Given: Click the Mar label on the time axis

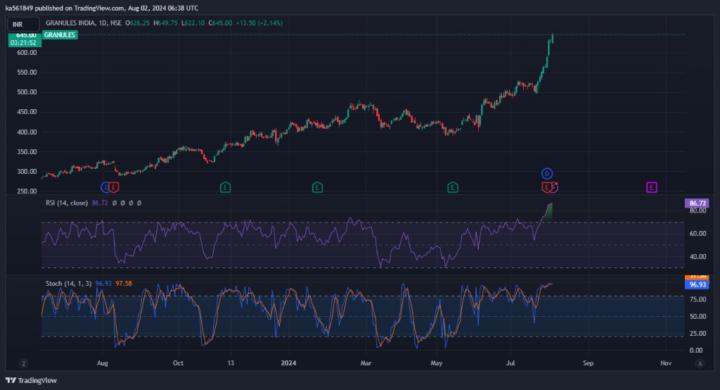Looking at the screenshot, I should pyautogui.click(x=366, y=363).
